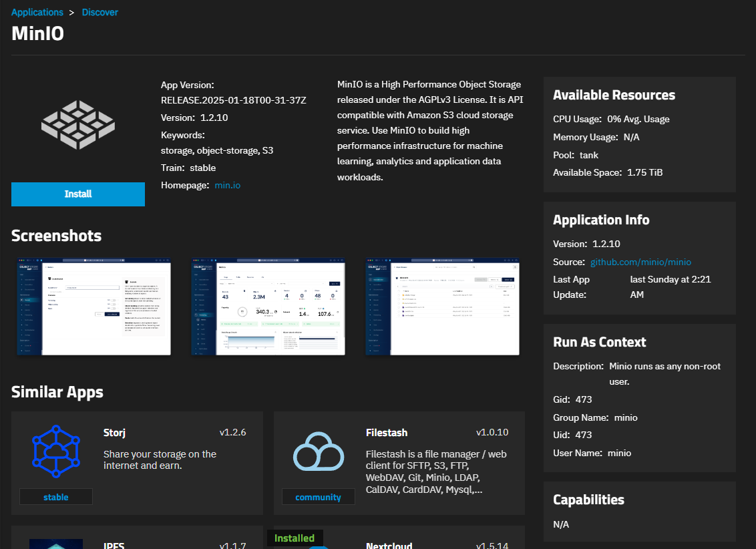The image size is (756, 549).
Task: Go back to Applications breadcrumb
Action: (x=37, y=12)
